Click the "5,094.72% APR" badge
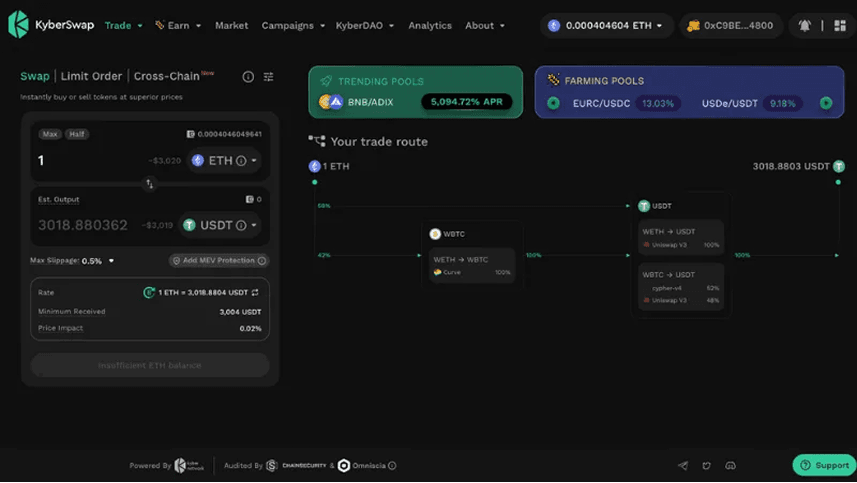 coord(466,102)
